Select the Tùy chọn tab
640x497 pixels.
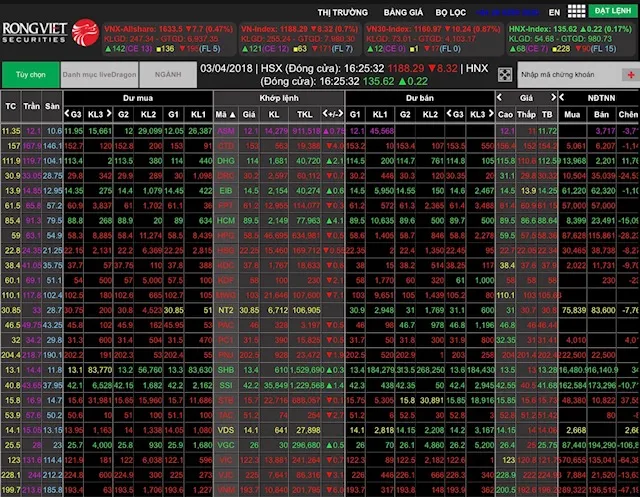(29, 74)
